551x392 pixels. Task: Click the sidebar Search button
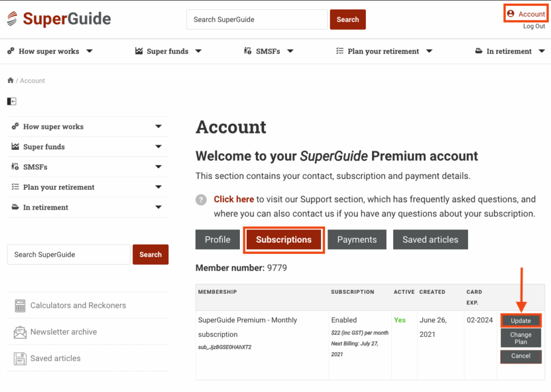click(150, 254)
